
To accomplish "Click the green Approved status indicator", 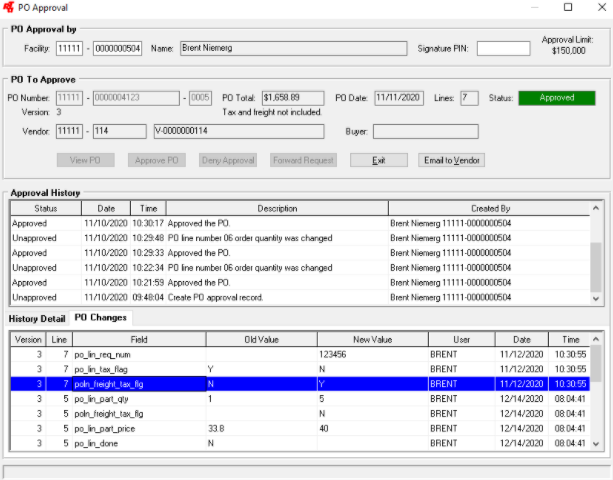I will coord(555,98).
